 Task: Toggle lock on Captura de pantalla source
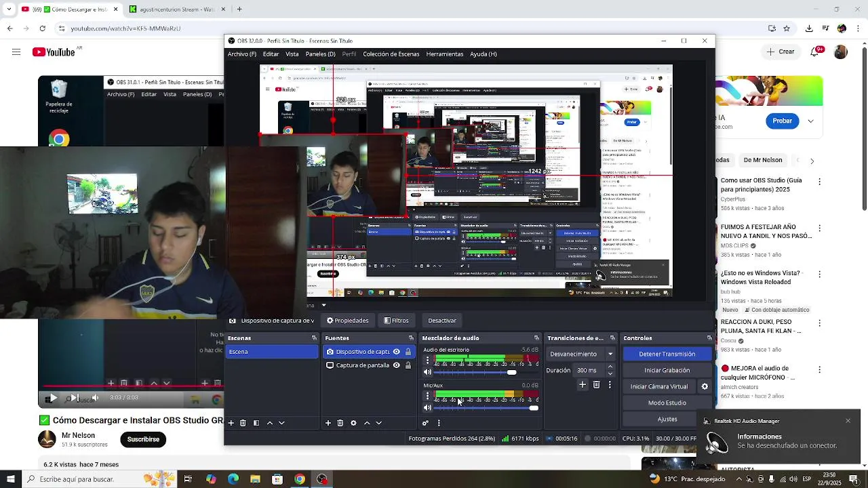point(408,365)
